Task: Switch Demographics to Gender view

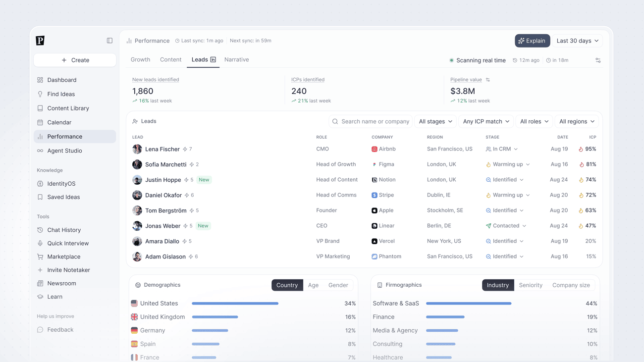Action: pyautogui.click(x=338, y=285)
